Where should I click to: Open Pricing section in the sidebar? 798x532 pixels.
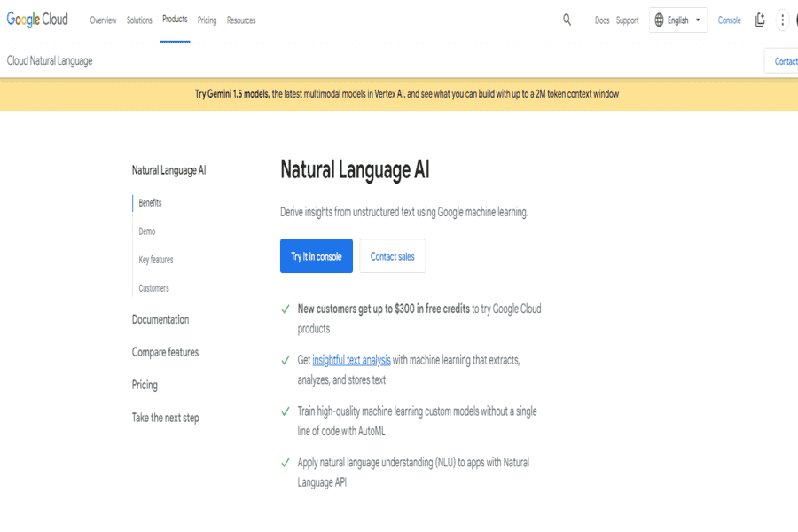[x=145, y=385]
